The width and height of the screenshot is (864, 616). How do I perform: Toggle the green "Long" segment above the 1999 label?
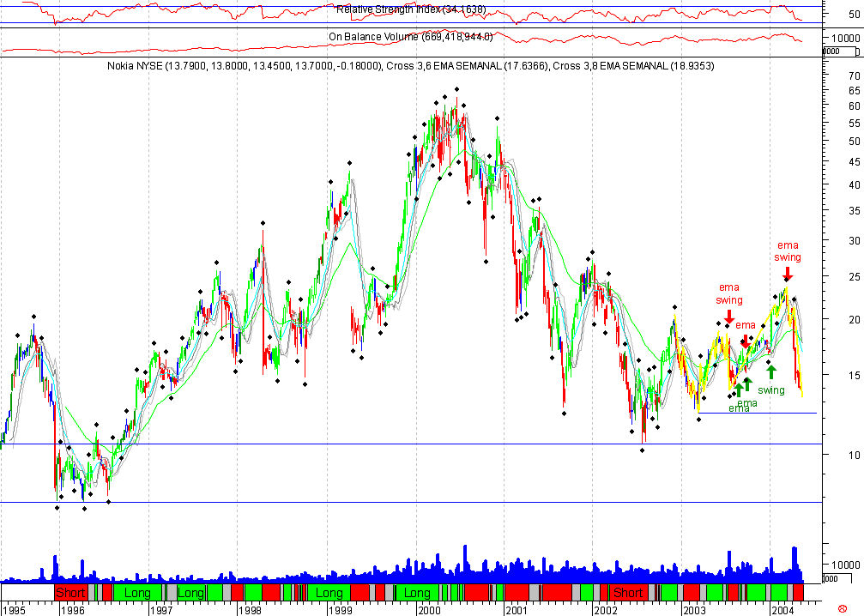329,592
